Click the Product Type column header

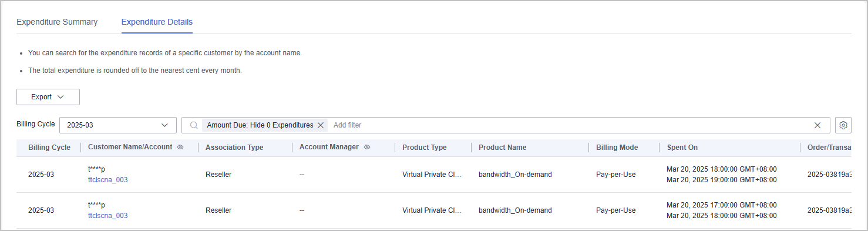click(x=425, y=148)
